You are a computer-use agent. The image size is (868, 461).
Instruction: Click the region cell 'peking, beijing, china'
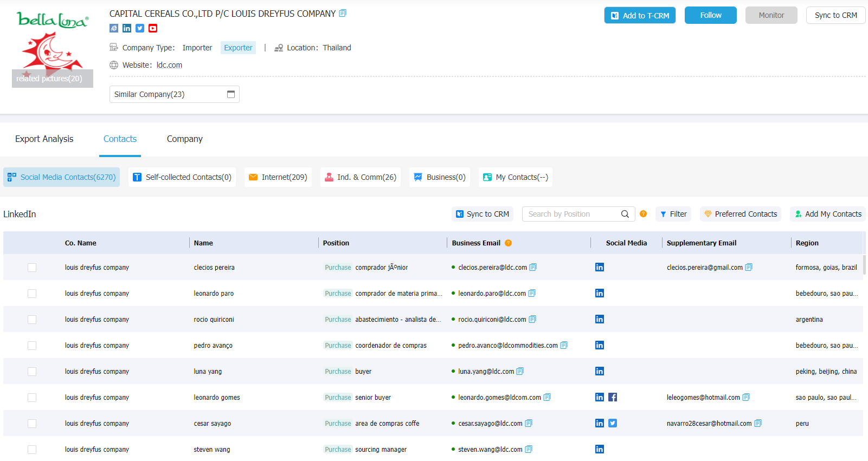(826, 371)
